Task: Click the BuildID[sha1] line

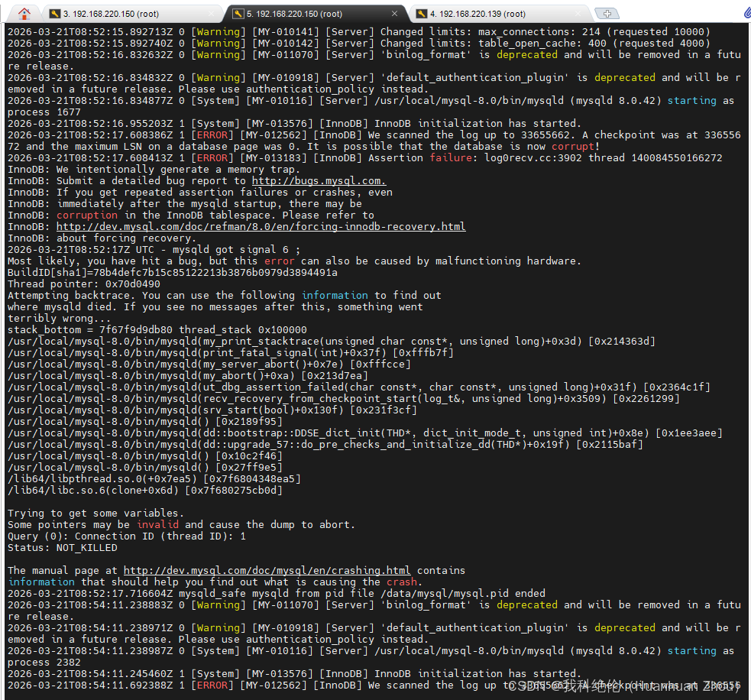Action: [x=173, y=273]
